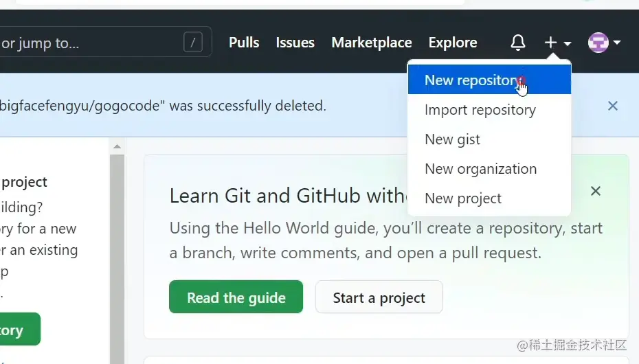Select New repository from the dropdown
Viewport: 639px width, 364px height.
pos(489,80)
